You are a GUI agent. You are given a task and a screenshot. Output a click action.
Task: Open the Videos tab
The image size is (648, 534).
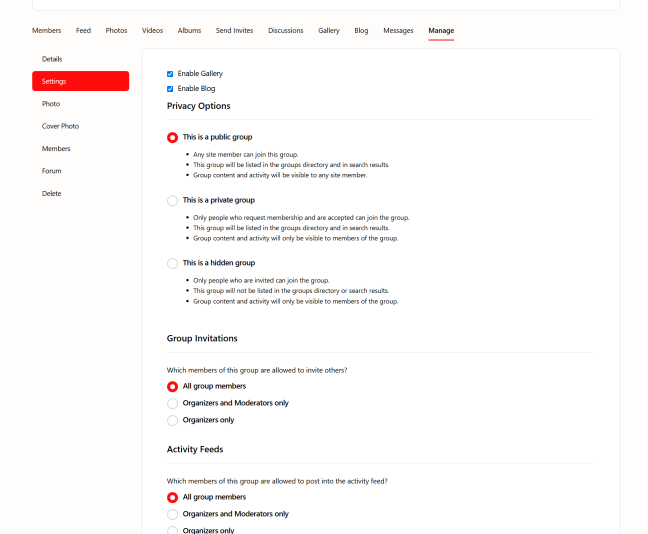pyautogui.click(x=152, y=31)
